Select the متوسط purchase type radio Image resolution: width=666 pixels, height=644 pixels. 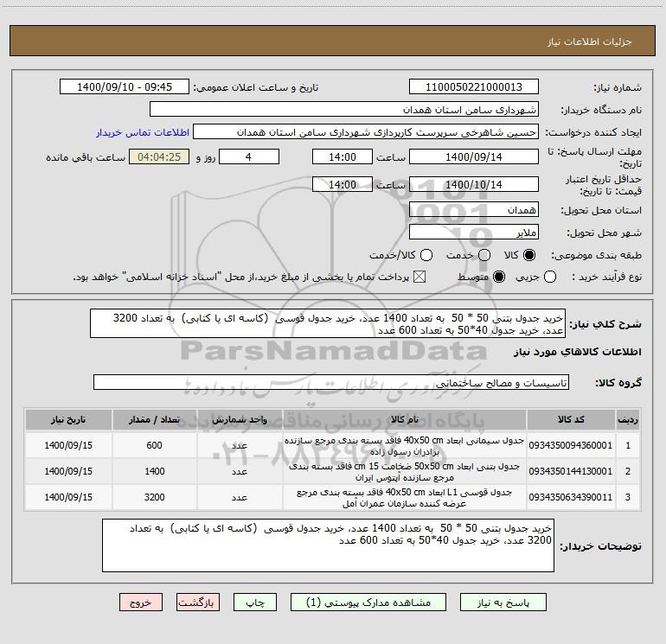499,277
